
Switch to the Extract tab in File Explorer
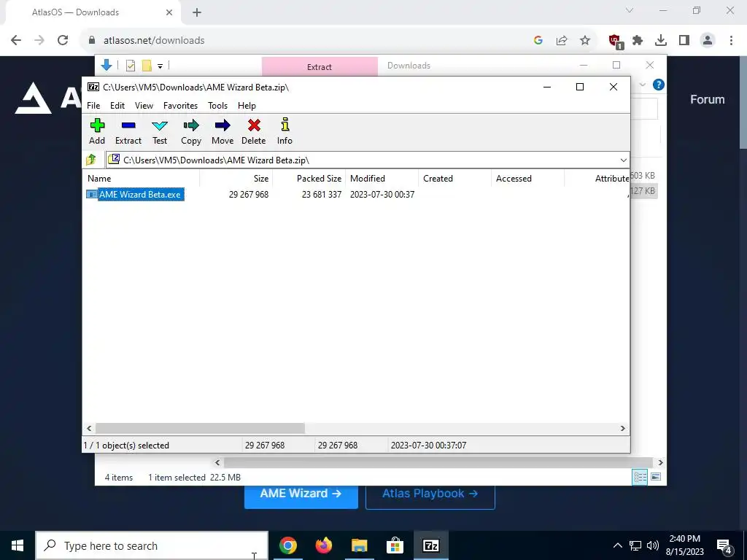tap(320, 66)
